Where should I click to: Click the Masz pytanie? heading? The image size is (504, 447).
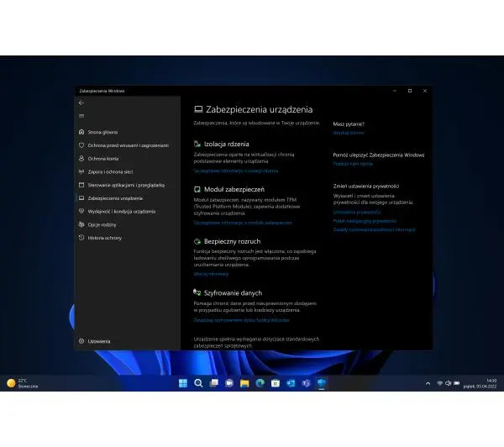(x=349, y=124)
